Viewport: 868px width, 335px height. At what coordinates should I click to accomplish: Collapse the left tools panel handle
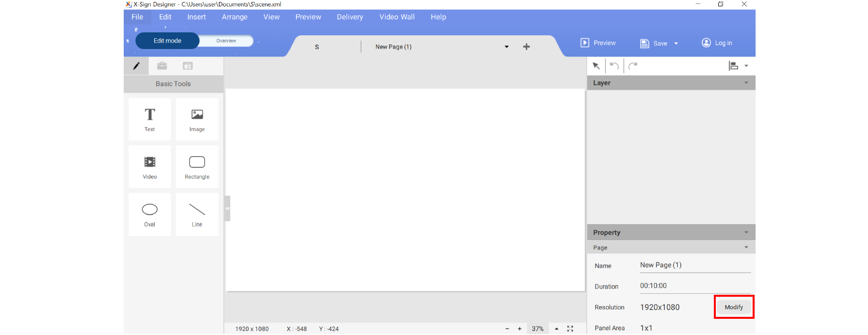[x=227, y=208]
